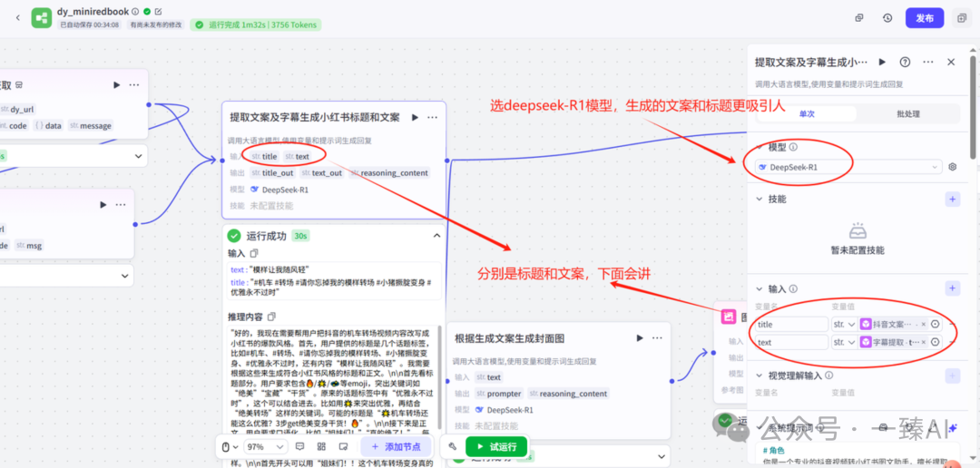Run the node from the right panel header
Viewport: 980px width, 468px height.
(883, 62)
